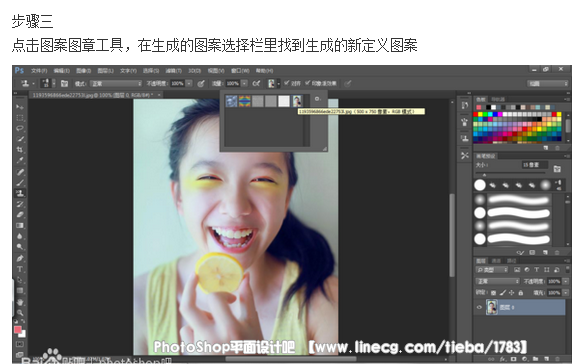Open the 流量 flow slider arrow
This screenshot has width=577, height=364.
click(244, 84)
